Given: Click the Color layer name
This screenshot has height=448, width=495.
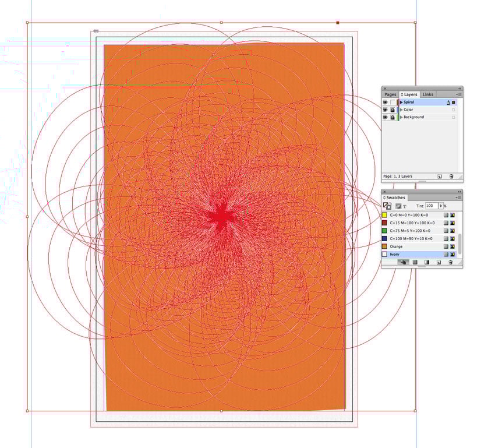Looking at the screenshot, I should (408, 110).
